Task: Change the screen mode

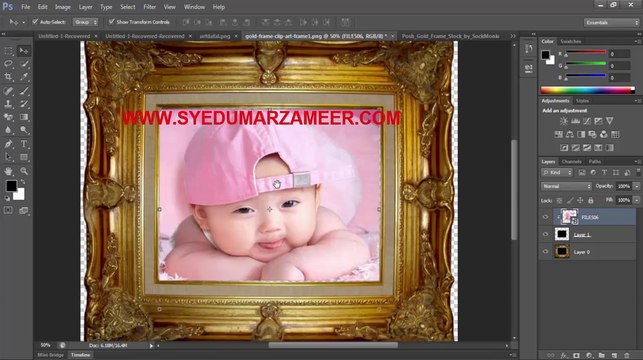Action: click(24, 210)
